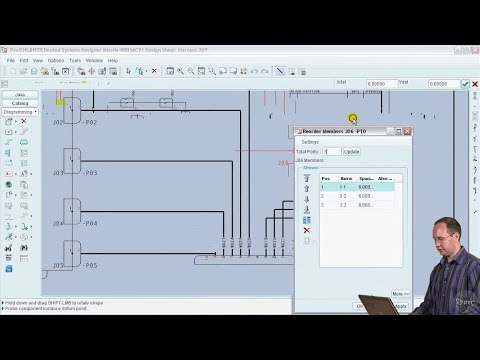Select row 3 in the members table

pos(357,205)
